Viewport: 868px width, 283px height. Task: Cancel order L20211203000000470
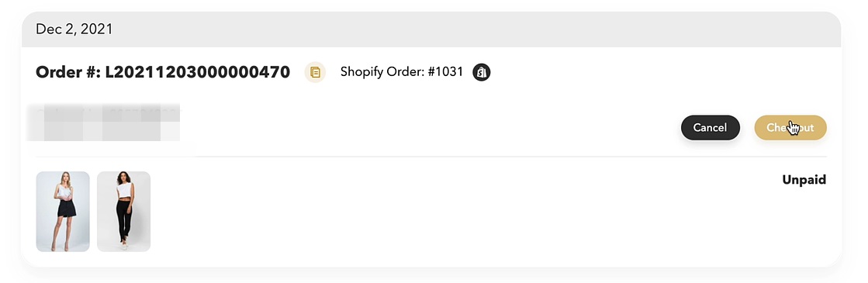711,127
